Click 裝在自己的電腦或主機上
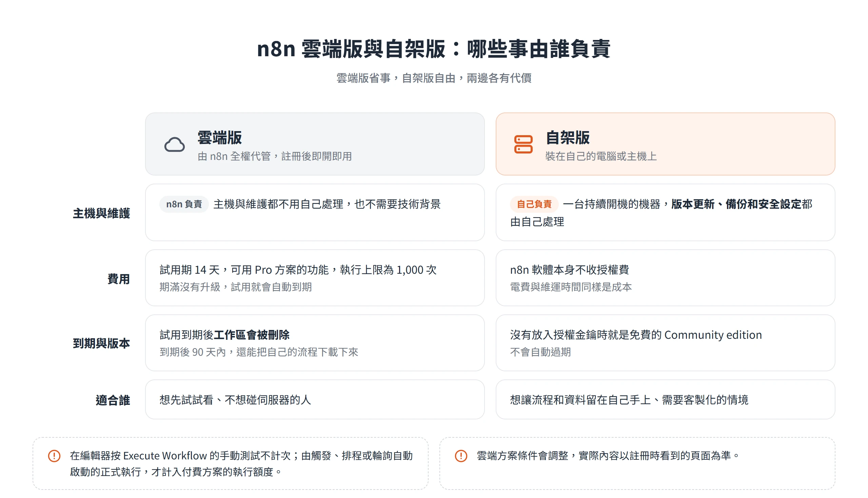 coord(601,156)
